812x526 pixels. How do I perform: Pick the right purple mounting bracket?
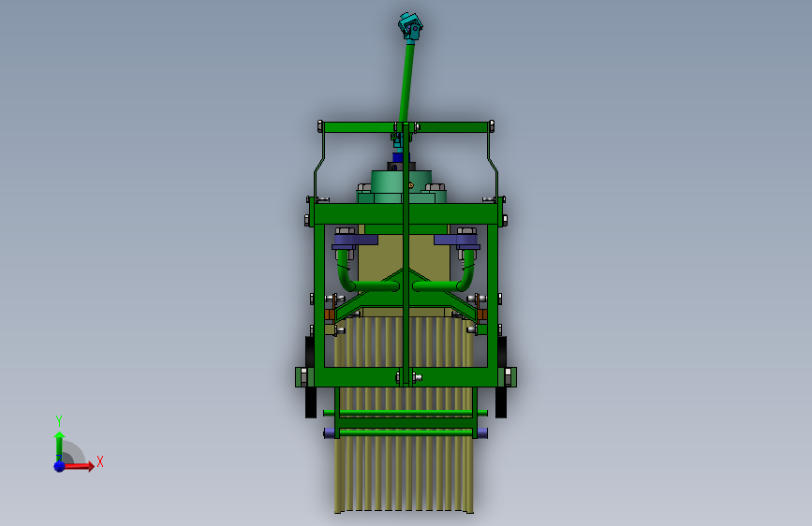[x=457, y=241]
